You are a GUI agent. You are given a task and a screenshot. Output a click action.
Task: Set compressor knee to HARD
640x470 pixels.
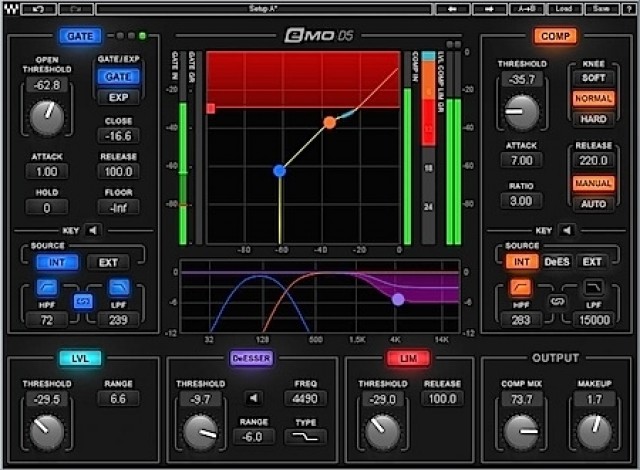593,119
